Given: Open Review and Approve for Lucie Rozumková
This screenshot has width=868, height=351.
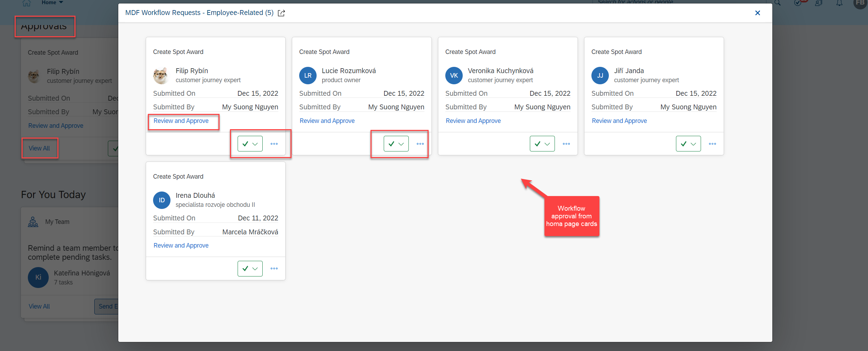Looking at the screenshot, I should click(x=327, y=121).
